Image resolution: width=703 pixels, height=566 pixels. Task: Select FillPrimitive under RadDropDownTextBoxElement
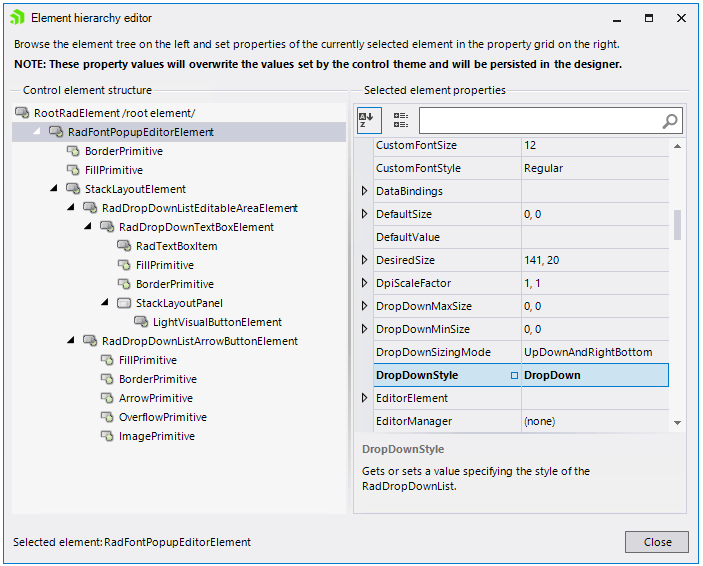click(165, 265)
